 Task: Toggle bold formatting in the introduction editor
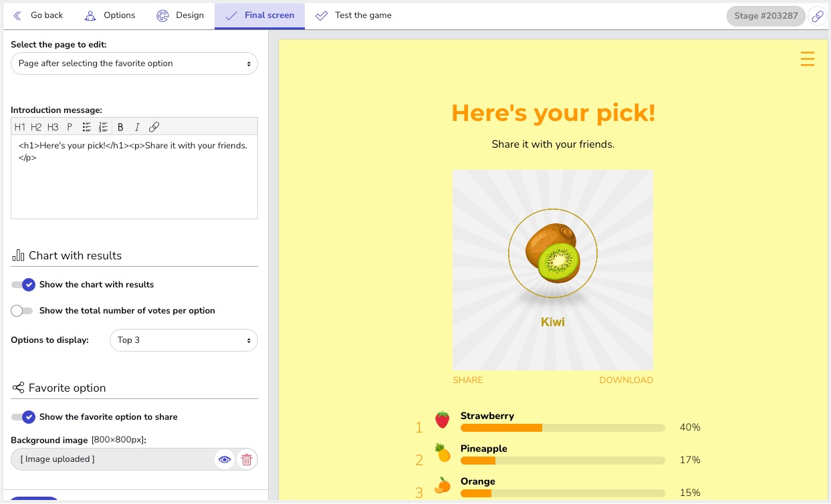tap(121, 127)
